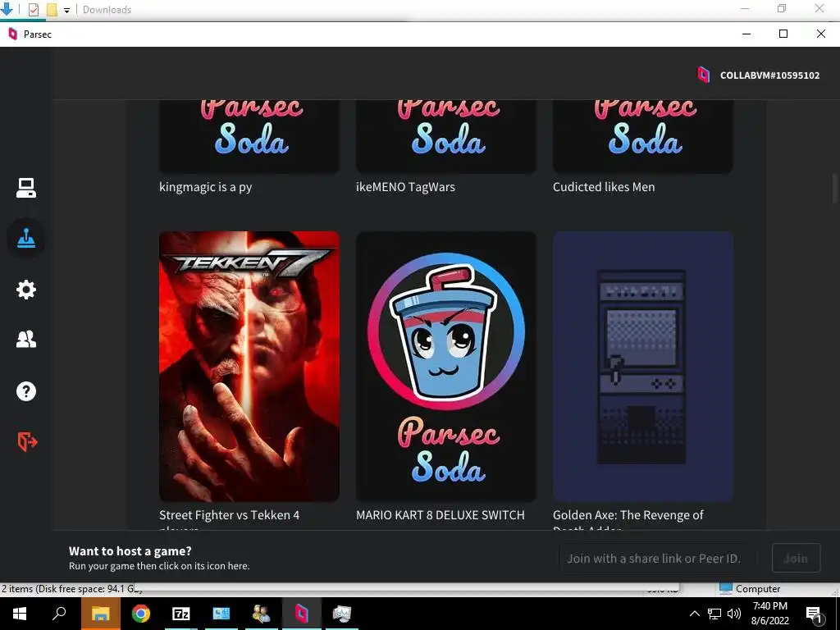This screenshot has width=840, height=630.
Task: Click 'MARIO KART 8 DELUXE SWITCH' title
Action: pos(441,515)
